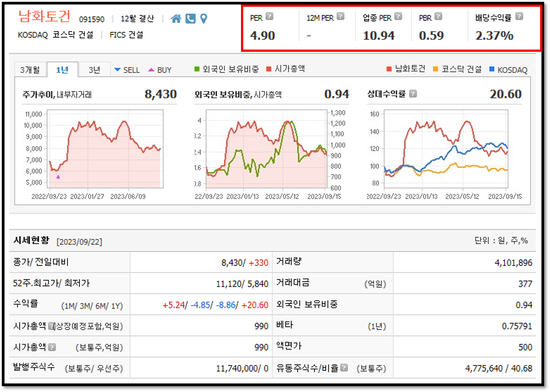Screen dimensions: 550x392
Task: Click the pink BUY triangle legend marker
Action: [x=151, y=70]
